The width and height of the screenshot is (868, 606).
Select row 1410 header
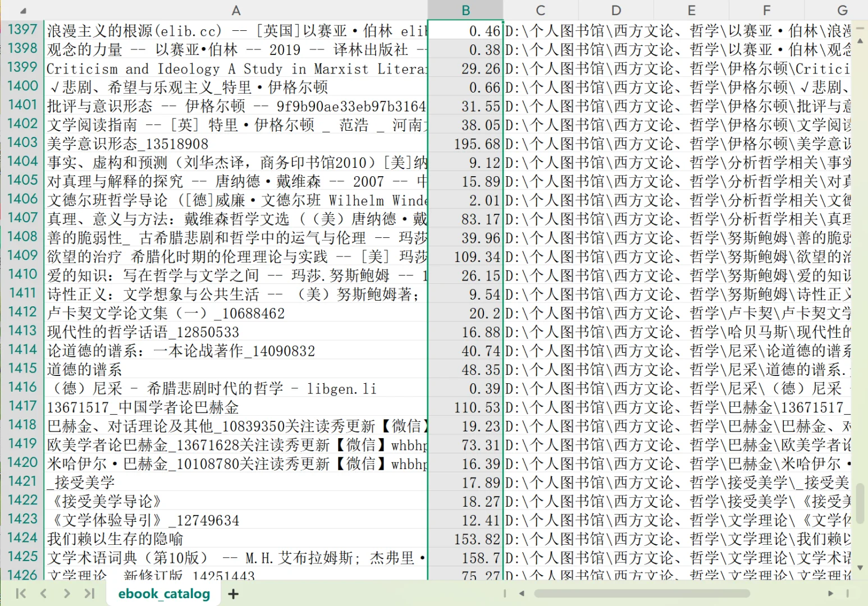22,274
